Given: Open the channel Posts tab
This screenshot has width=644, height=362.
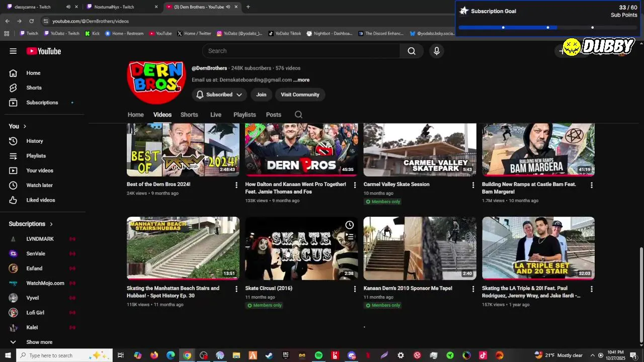Looking at the screenshot, I should click(x=274, y=115).
